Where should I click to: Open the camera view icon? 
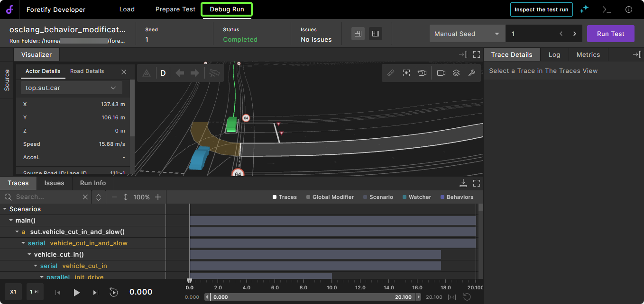(x=441, y=73)
